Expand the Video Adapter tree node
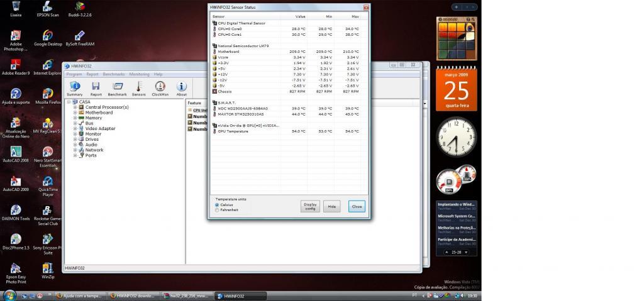The width and height of the screenshot is (644, 301). [x=75, y=129]
